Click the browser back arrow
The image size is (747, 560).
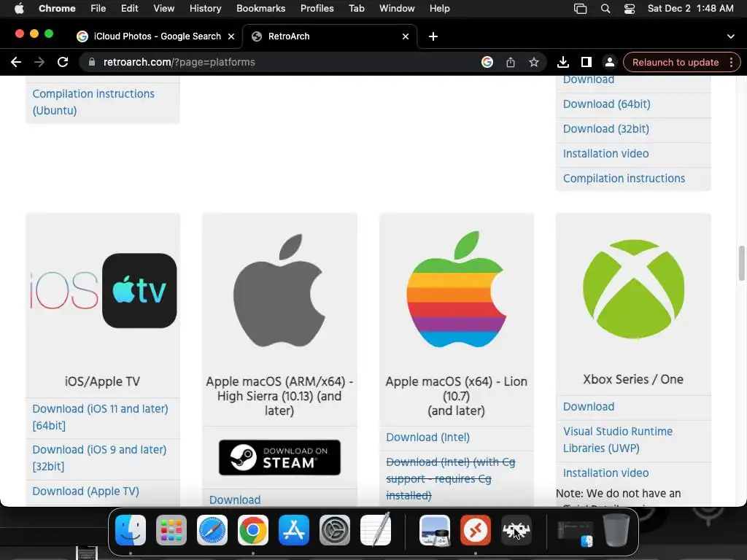tap(16, 63)
